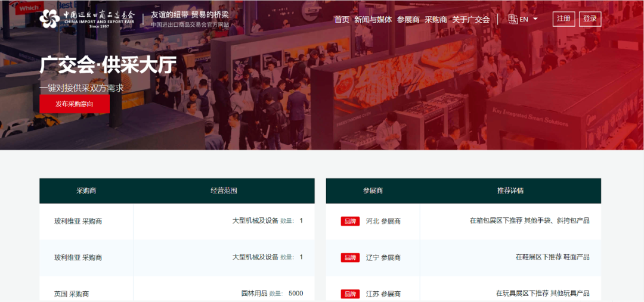Click the 采购商 column header
Image resolution: width=644 pixels, height=302 pixels.
point(86,191)
